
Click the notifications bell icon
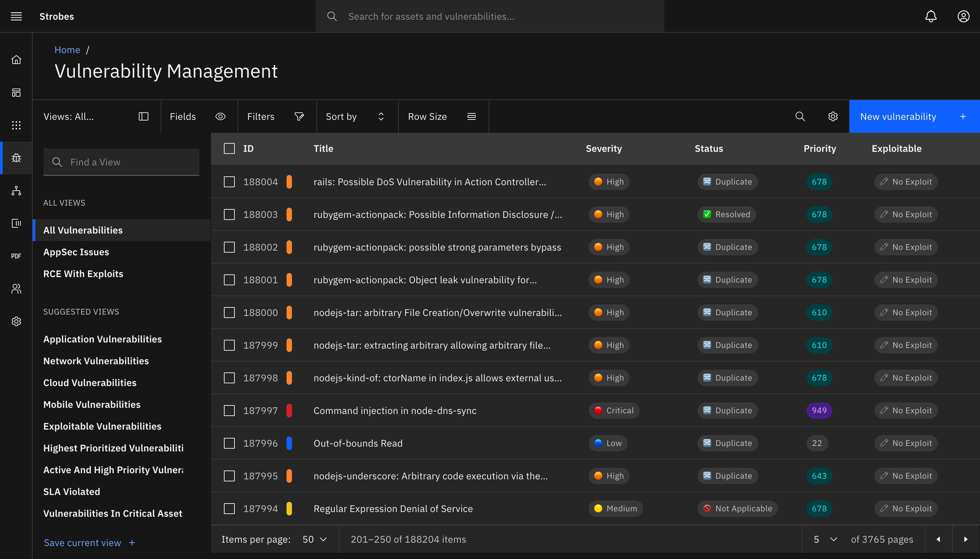(x=931, y=16)
